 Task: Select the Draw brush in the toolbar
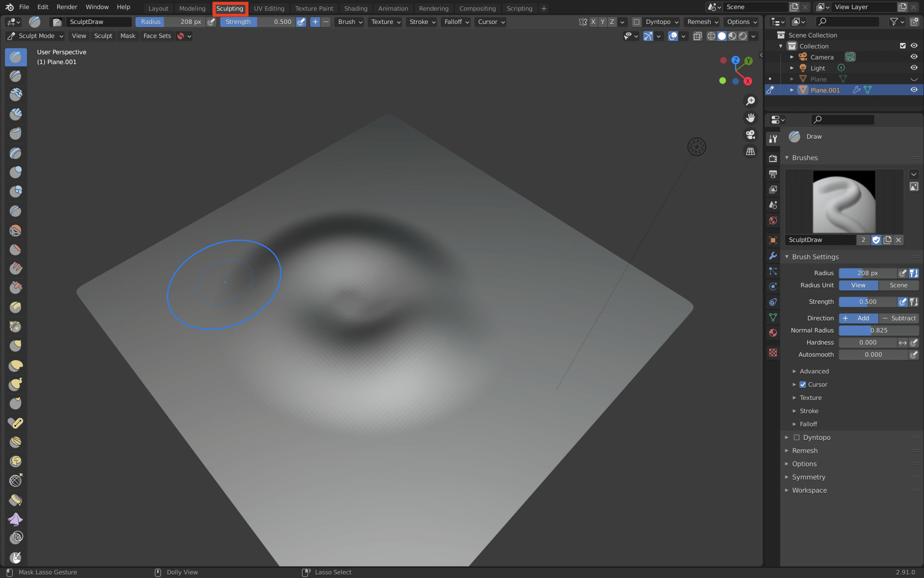point(16,57)
